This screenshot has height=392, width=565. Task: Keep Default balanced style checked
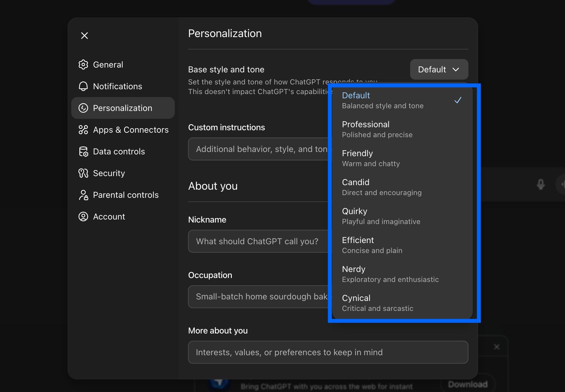coord(392,100)
